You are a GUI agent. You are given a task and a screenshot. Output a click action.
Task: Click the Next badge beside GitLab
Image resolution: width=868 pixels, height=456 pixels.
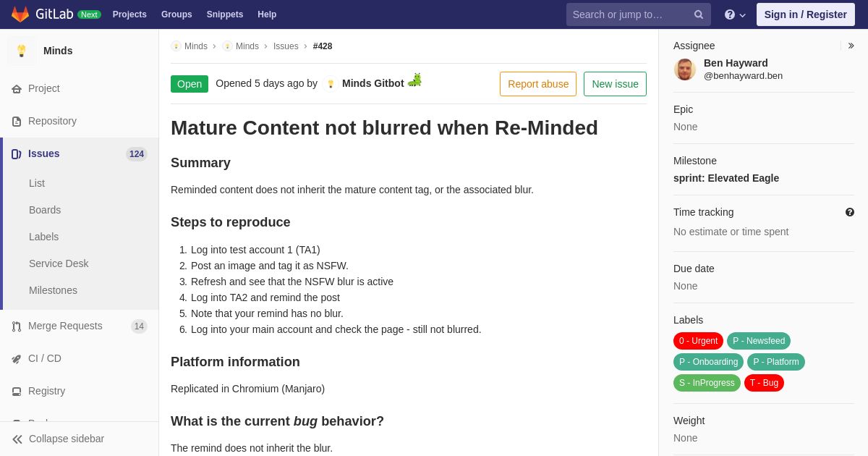(x=89, y=14)
